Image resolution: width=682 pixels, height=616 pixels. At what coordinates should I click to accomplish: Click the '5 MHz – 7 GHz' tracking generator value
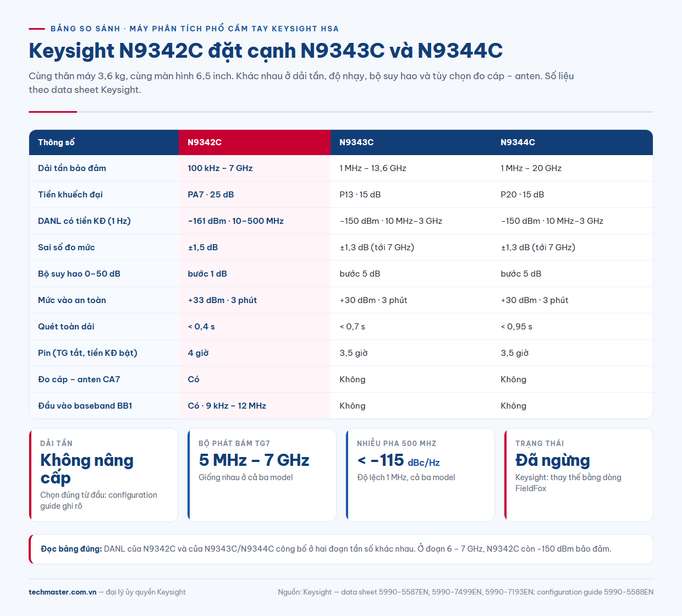click(254, 460)
